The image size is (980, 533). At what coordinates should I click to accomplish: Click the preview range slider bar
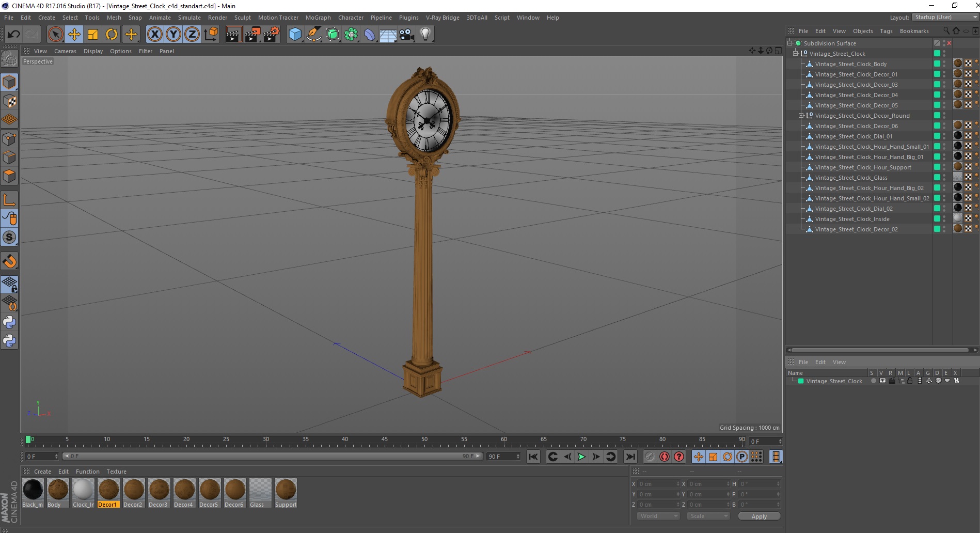[x=273, y=456]
